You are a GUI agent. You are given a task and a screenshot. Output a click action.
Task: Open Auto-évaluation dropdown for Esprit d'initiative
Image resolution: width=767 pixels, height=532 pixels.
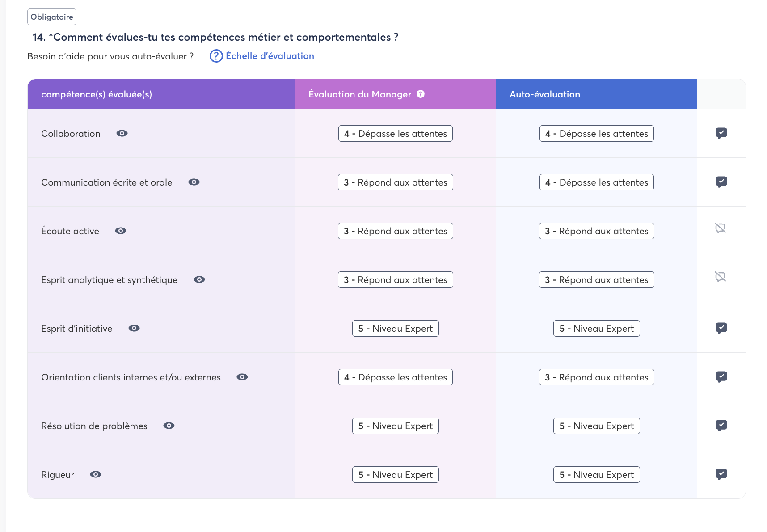pyautogui.click(x=596, y=329)
